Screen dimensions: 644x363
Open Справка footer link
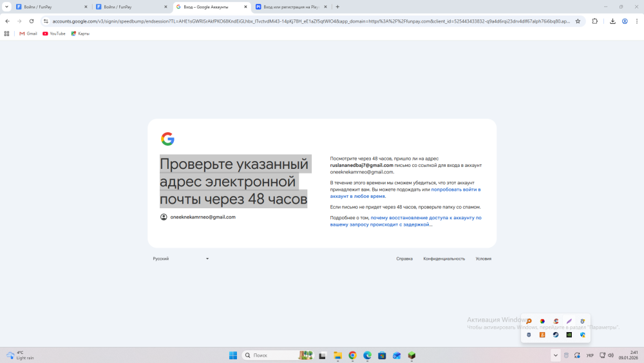(x=404, y=259)
